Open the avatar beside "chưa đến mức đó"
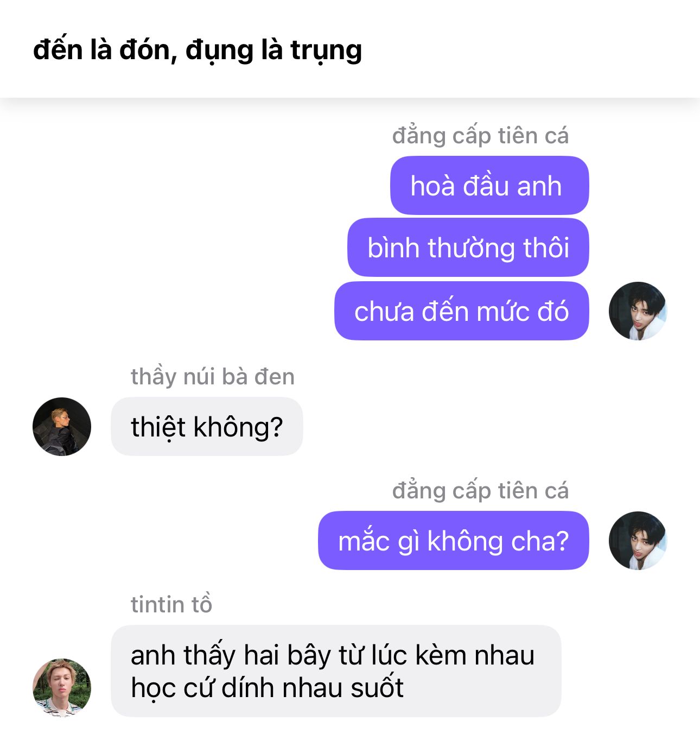 click(x=638, y=311)
